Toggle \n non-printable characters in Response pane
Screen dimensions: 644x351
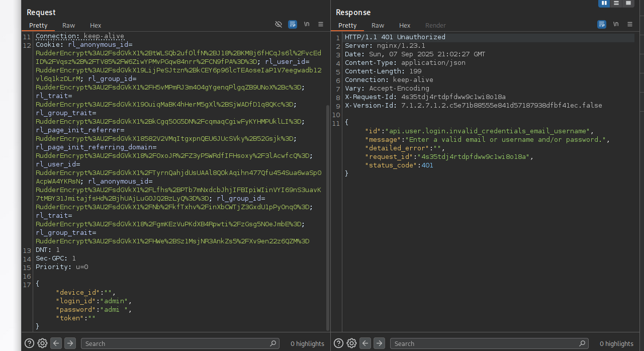pyautogui.click(x=616, y=25)
